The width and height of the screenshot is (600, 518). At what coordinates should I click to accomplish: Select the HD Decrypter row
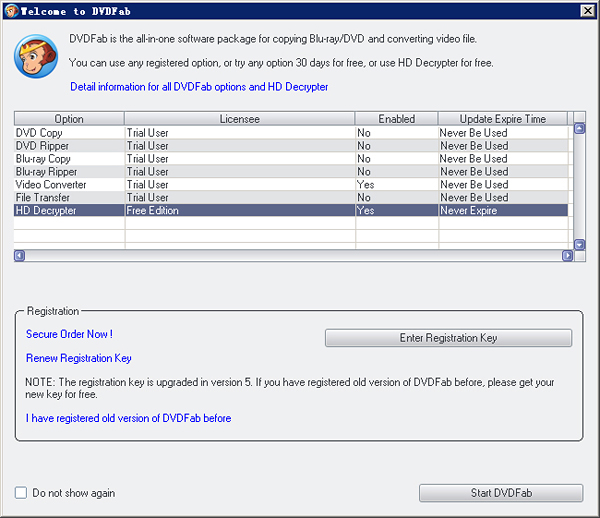point(291,210)
